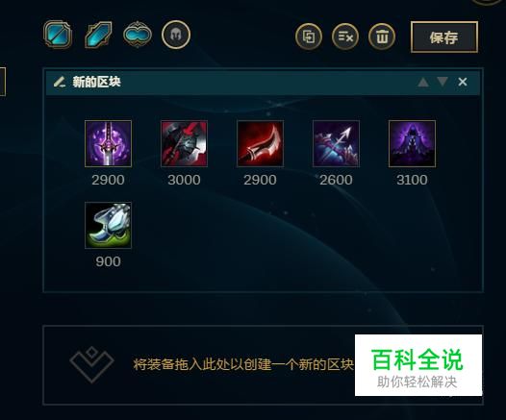The image size is (506, 420).
Task: Move block down with down arrow
Action: 443,82
